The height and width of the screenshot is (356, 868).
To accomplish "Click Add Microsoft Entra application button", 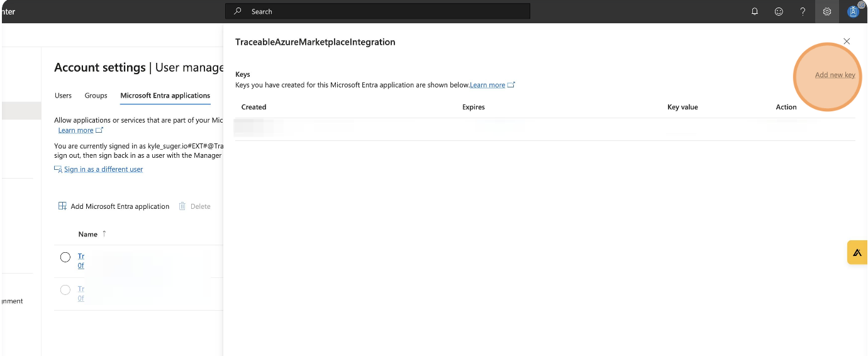I will click(x=114, y=206).
